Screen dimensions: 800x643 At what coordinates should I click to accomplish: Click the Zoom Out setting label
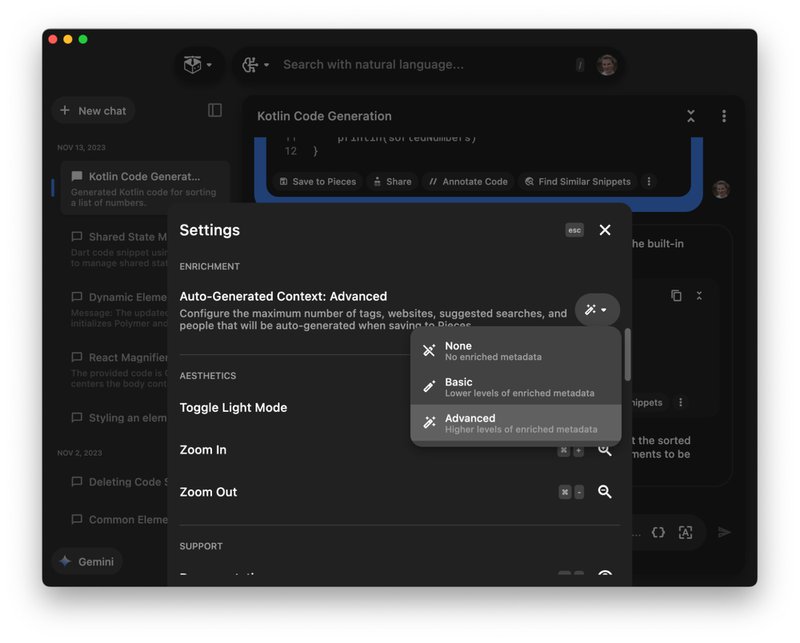[208, 492]
